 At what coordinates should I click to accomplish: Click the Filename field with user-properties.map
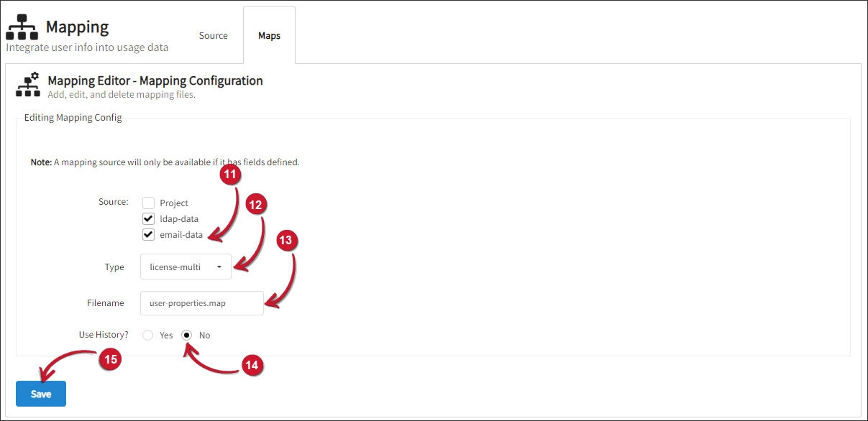coord(202,303)
